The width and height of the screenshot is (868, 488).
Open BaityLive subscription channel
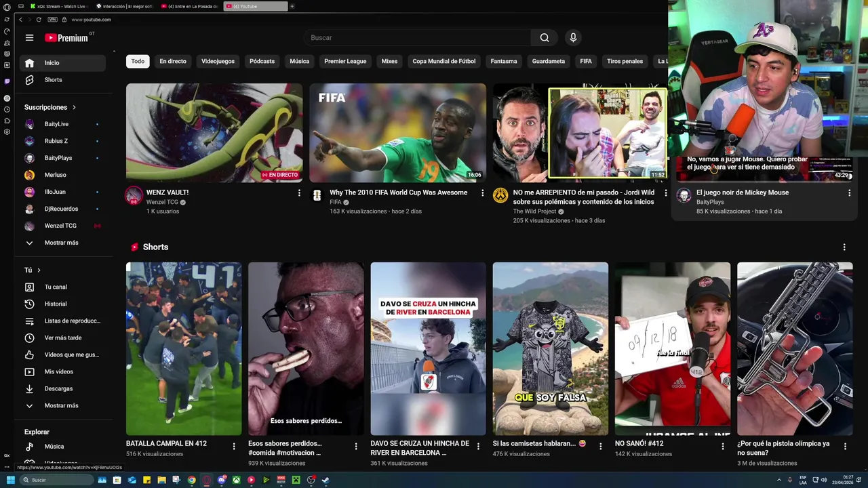click(62, 124)
